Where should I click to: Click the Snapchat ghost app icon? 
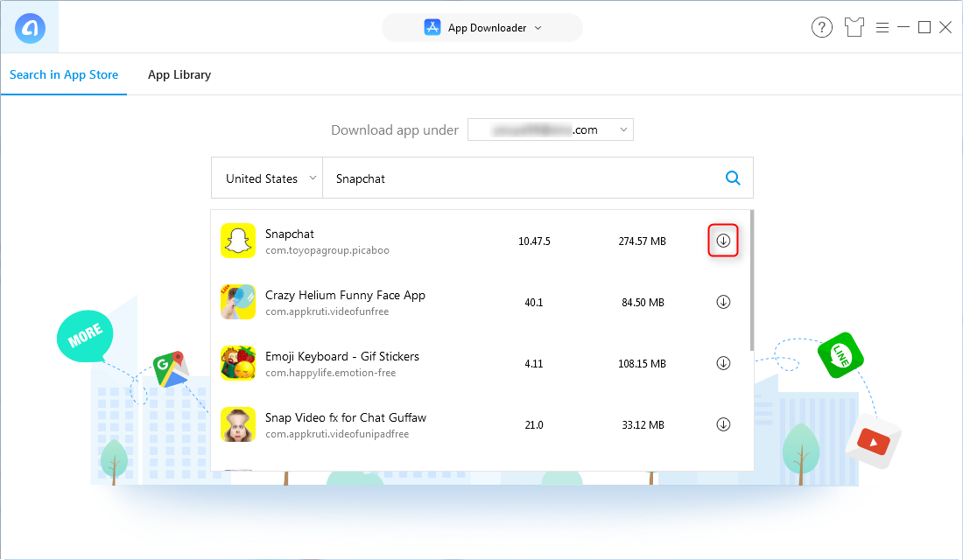(238, 241)
